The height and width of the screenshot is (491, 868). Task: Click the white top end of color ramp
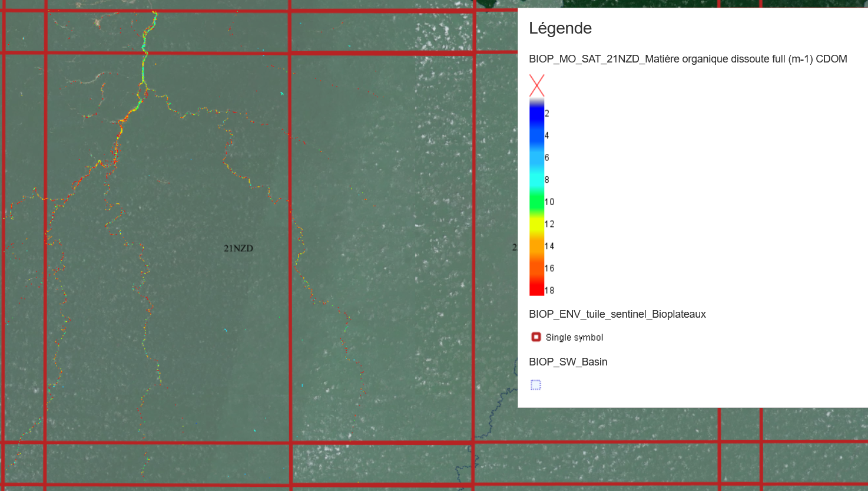tap(536, 101)
